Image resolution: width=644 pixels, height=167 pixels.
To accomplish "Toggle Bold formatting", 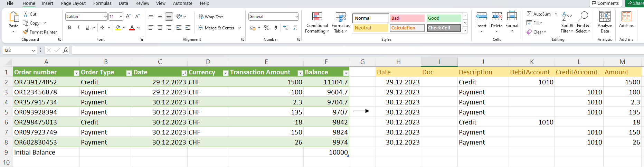I will click(x=69, y=28).
